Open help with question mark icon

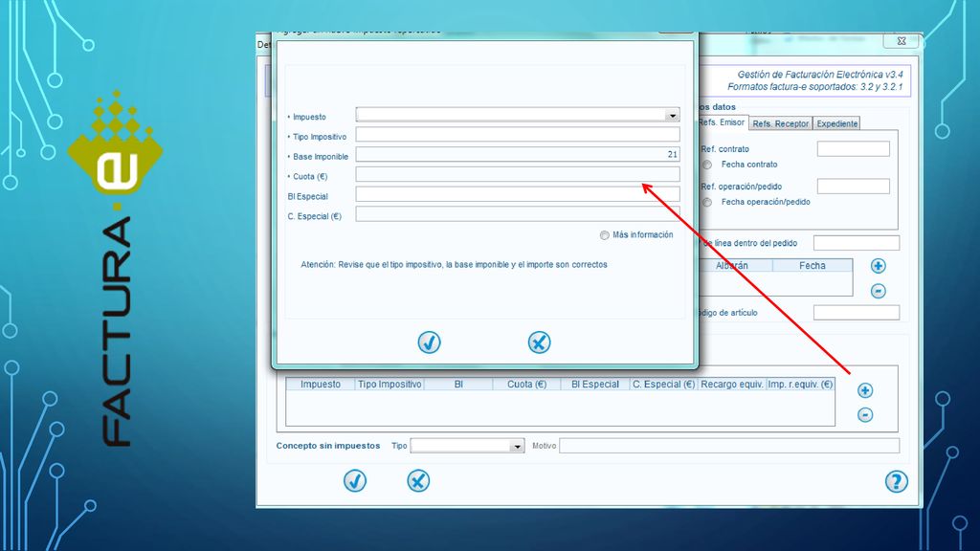(x=896, y=482)
